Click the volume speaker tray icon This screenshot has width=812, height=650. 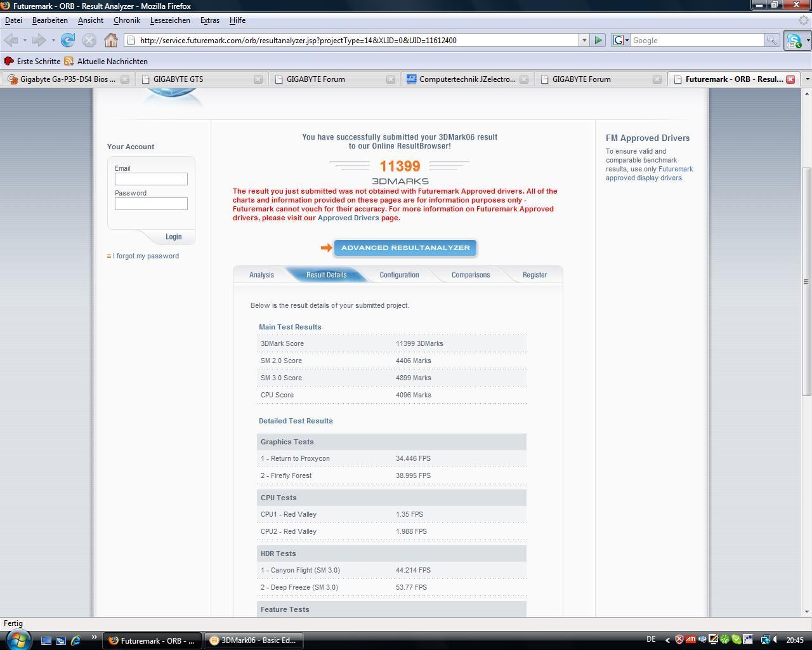[775, 640]
